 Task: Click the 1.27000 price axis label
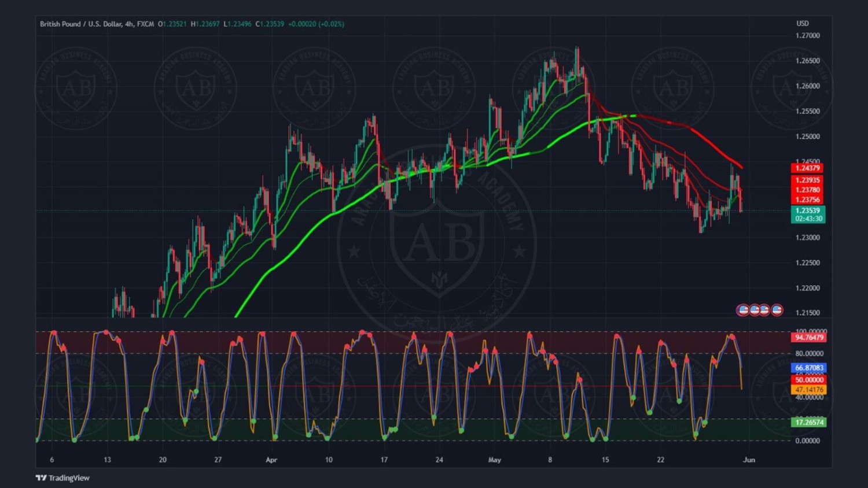pyautogui.click(x=808, y=35)
